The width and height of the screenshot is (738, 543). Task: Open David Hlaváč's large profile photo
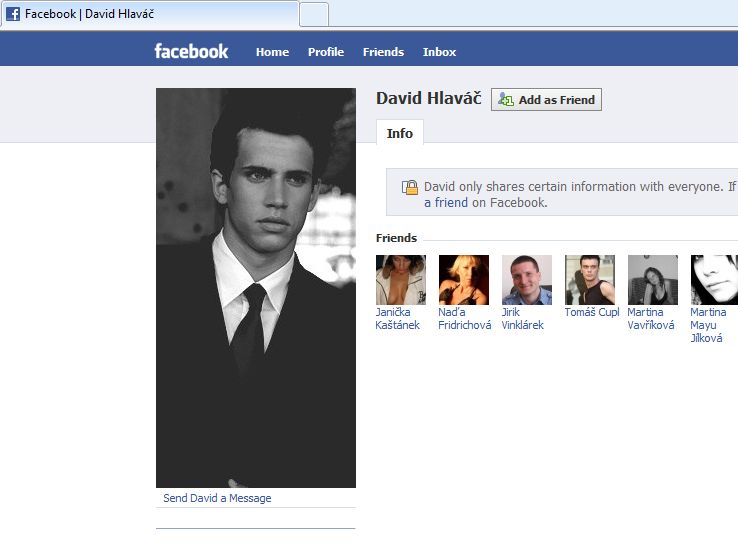[256, 287]
